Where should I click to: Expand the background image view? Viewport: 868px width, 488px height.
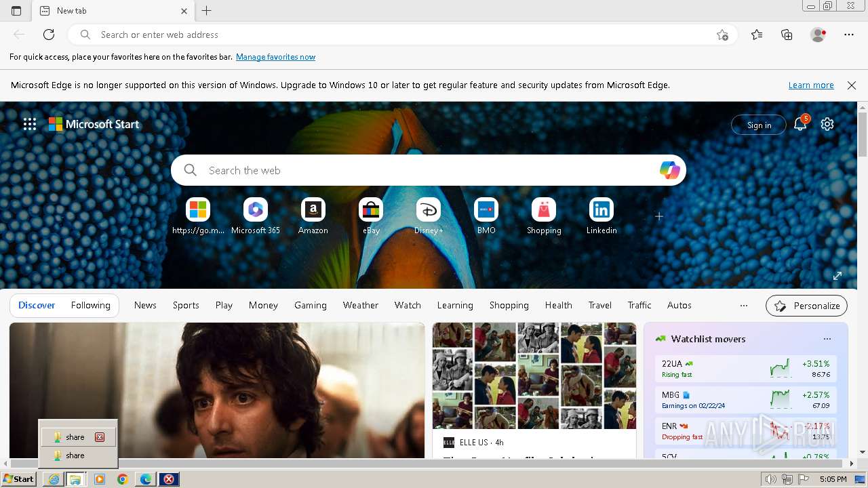click(x=837, y=276)
